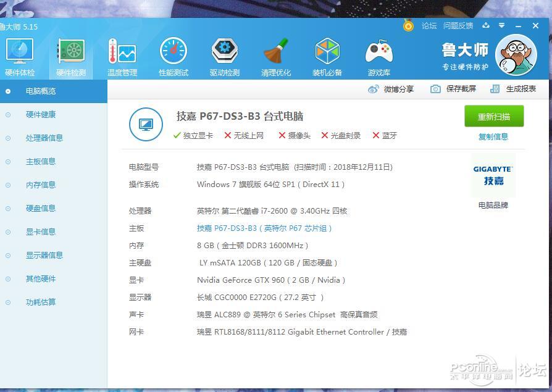Click the gold medal icon in title bar
This screenshot has height=392, width=552.
pyautogui.click(x=408, y=26)
